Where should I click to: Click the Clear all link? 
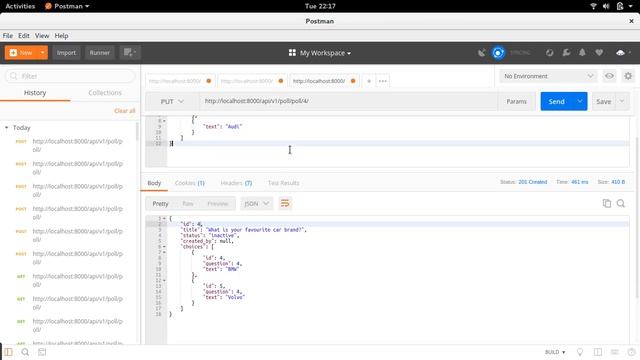[124, 111]
